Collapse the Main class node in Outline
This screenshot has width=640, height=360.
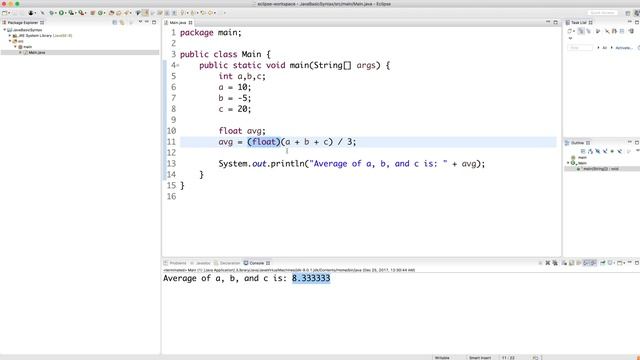[568, 163]
